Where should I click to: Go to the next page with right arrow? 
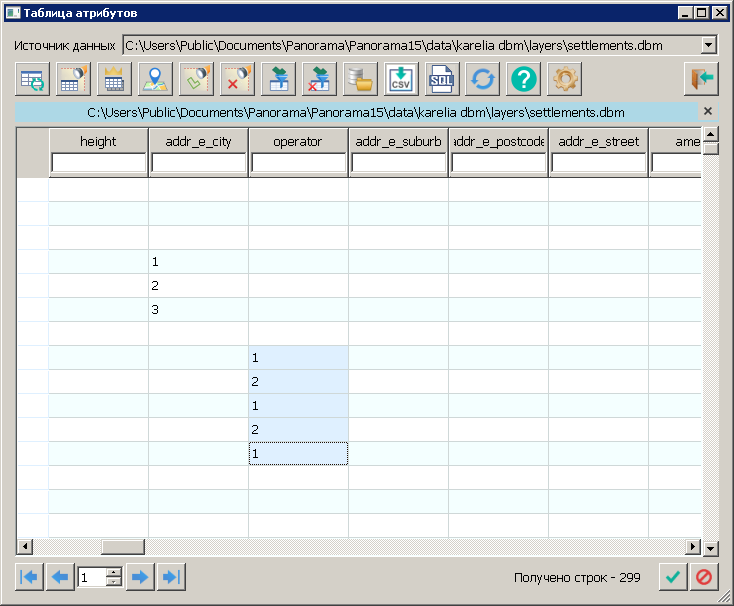(140, 577)
